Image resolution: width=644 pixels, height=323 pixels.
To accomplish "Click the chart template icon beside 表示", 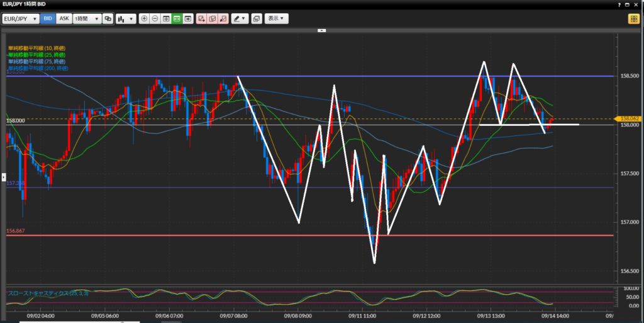I will [x=257, y=19].
